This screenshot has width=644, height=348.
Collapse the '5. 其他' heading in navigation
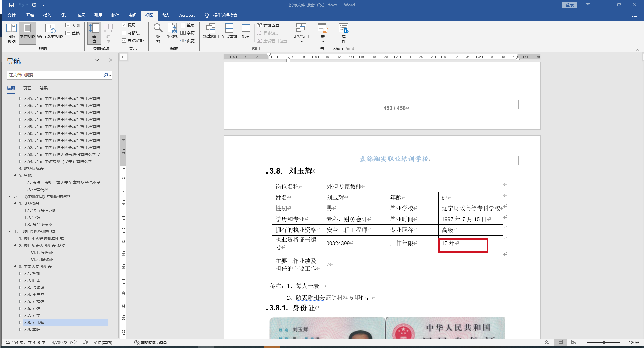click(x=15, y=175)
